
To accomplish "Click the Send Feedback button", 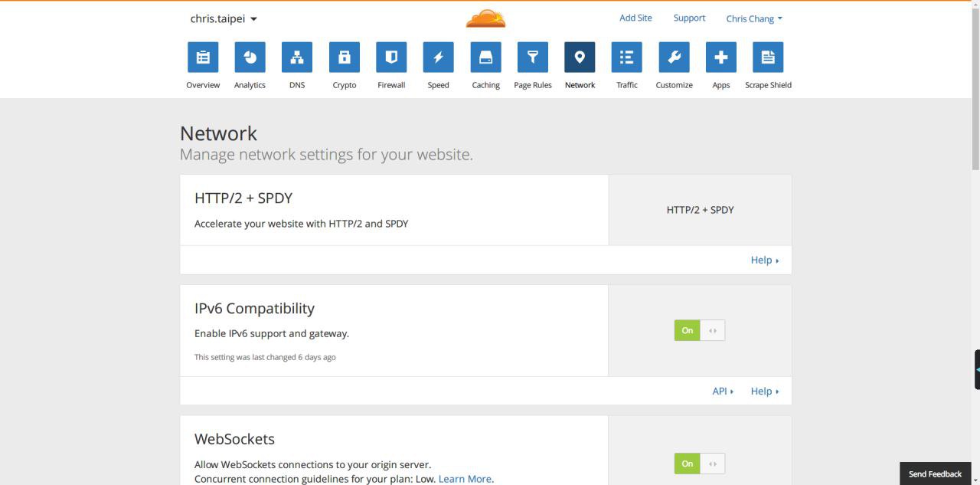I will coord(935,474).
